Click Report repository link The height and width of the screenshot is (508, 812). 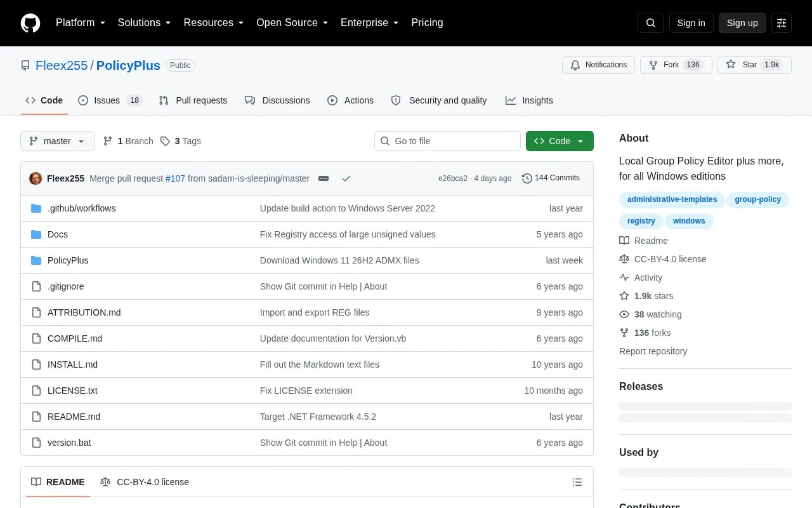pos(653,351)
